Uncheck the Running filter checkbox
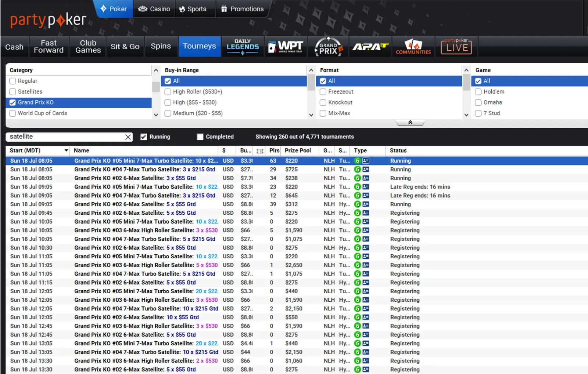The height and width of the screenshot is (374, 588). point(144,137)
